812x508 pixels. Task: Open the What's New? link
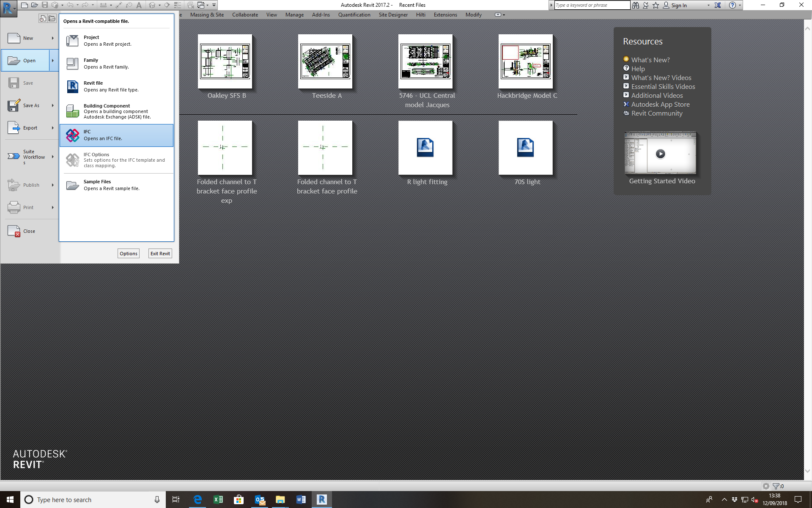pyautogui.click(x=650, y=60)
